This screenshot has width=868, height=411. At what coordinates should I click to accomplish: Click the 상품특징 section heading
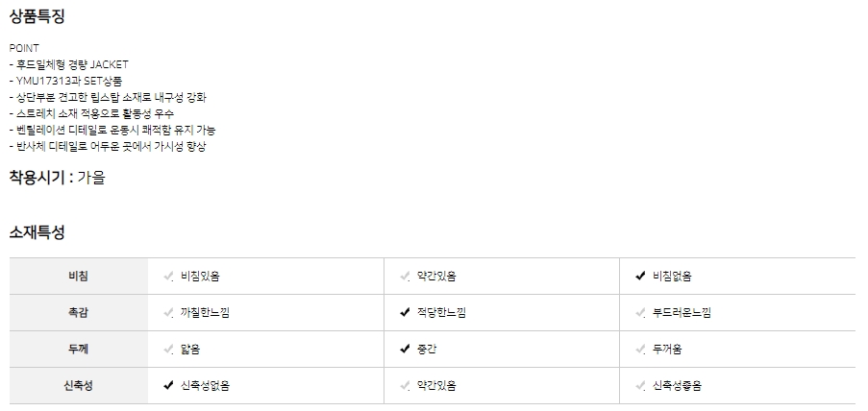coord(37,16)
